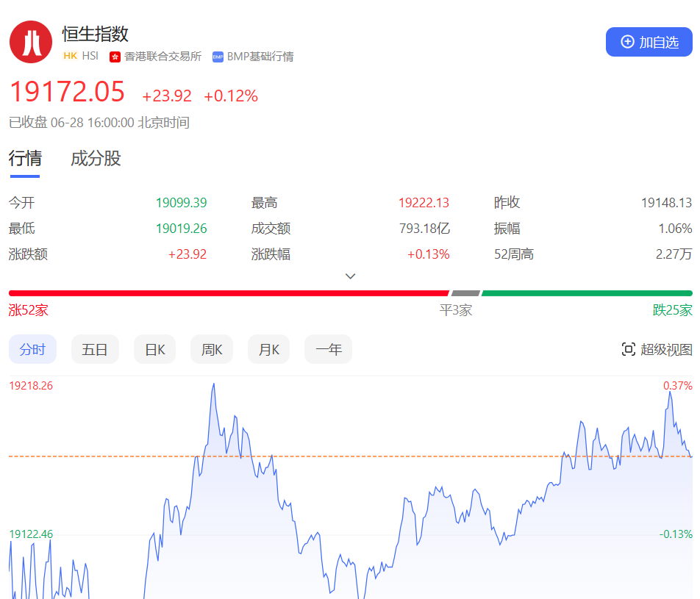700x599 pixels.
Task: Click the chart axis label 19122.46
Action: [x=31, y=534]
